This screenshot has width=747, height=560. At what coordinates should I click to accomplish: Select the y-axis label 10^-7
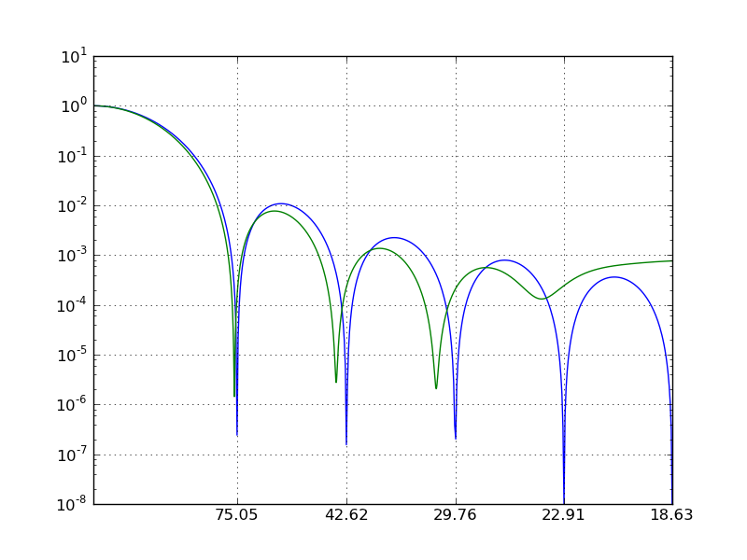coord(72,455)
